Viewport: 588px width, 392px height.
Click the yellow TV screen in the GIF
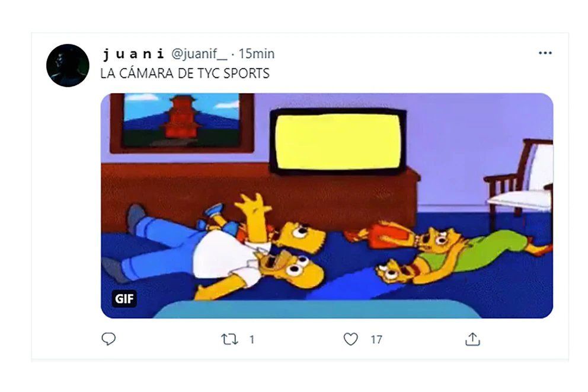337,142
